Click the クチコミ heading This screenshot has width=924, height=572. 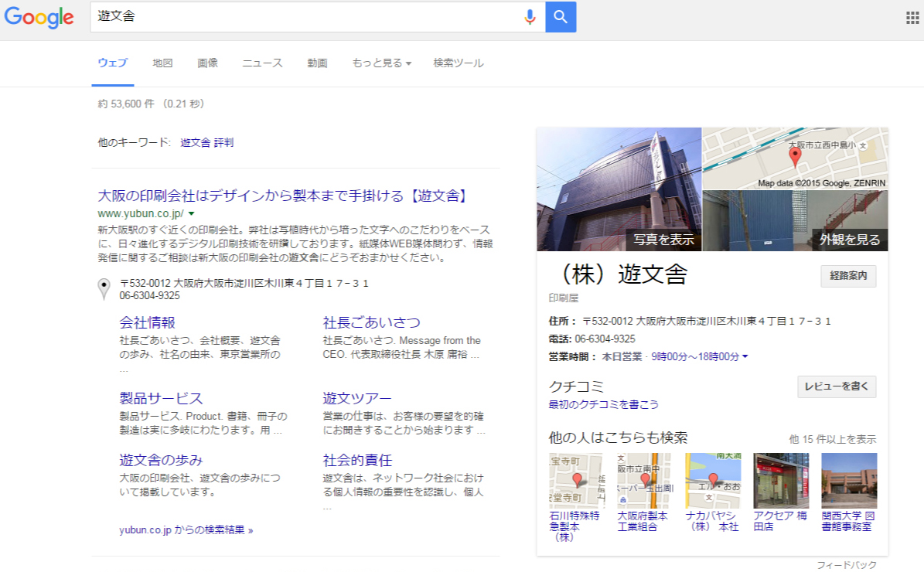coord(576,386)
